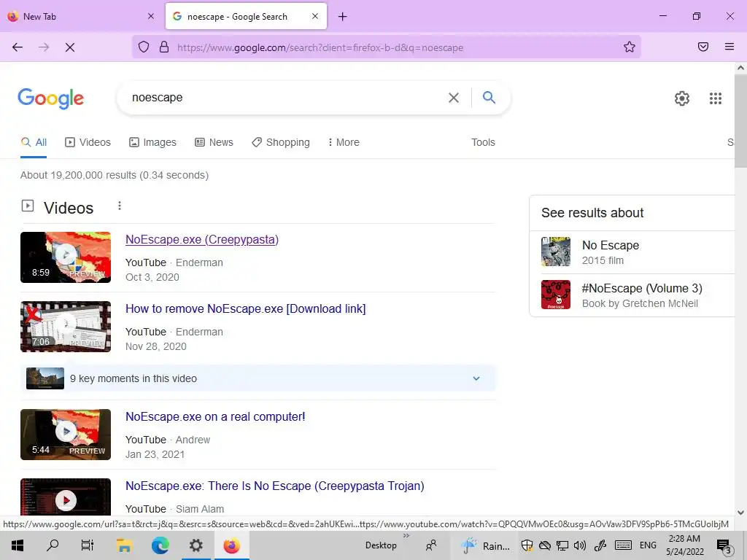
Task: Open Videos section options menu
Action: [x=120, y=206]
